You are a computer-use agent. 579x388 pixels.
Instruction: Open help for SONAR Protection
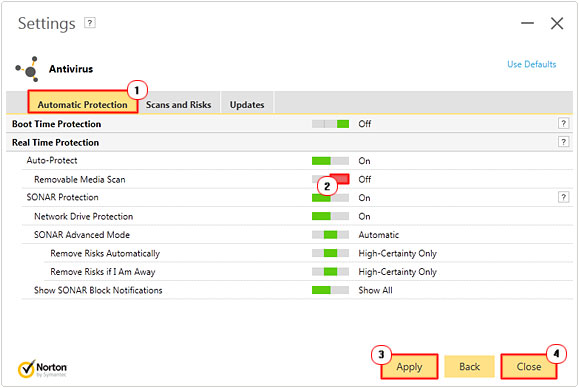tap(563, 197)
